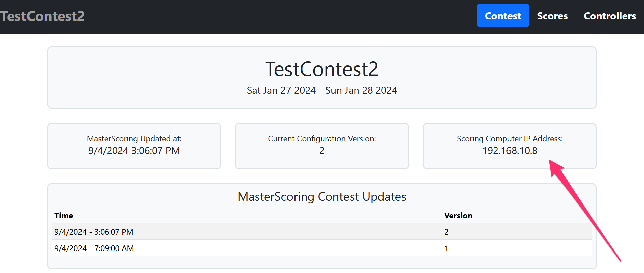Screen dimensions: 644x273
Task: Select the contest date range text
Action: (x=322, y=90)
